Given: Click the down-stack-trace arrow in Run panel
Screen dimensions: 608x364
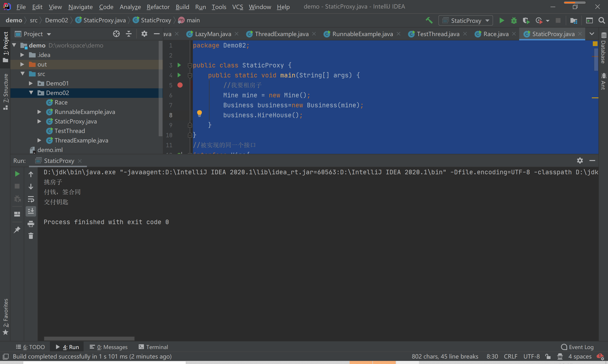Looking at the screenshot, I should (31, 187).
